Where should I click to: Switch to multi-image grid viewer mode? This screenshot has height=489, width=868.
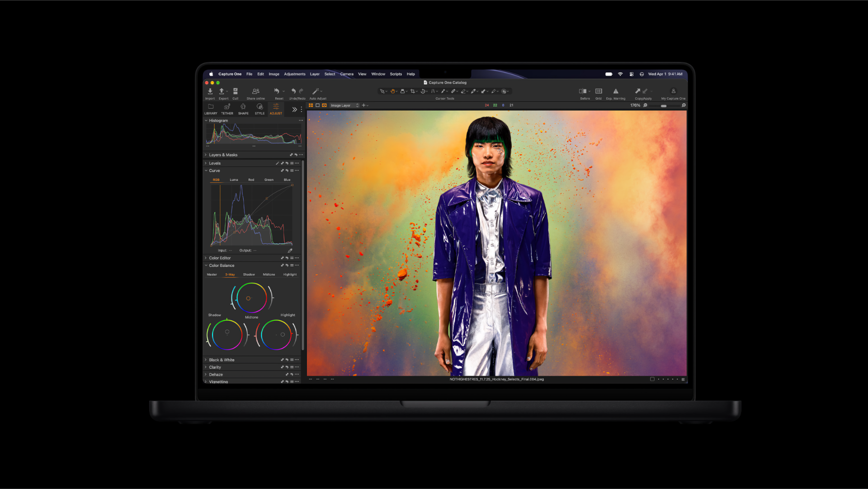[x=311, y=105]
